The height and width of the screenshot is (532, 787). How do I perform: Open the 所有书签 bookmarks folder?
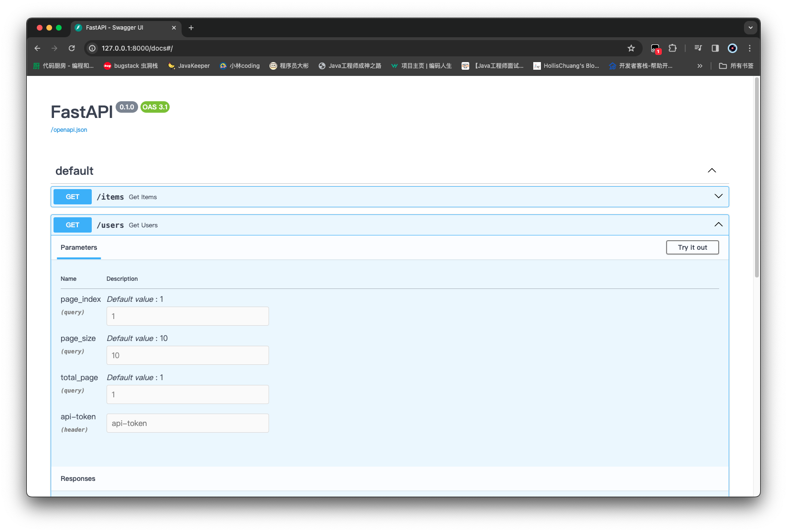[736, 66]
